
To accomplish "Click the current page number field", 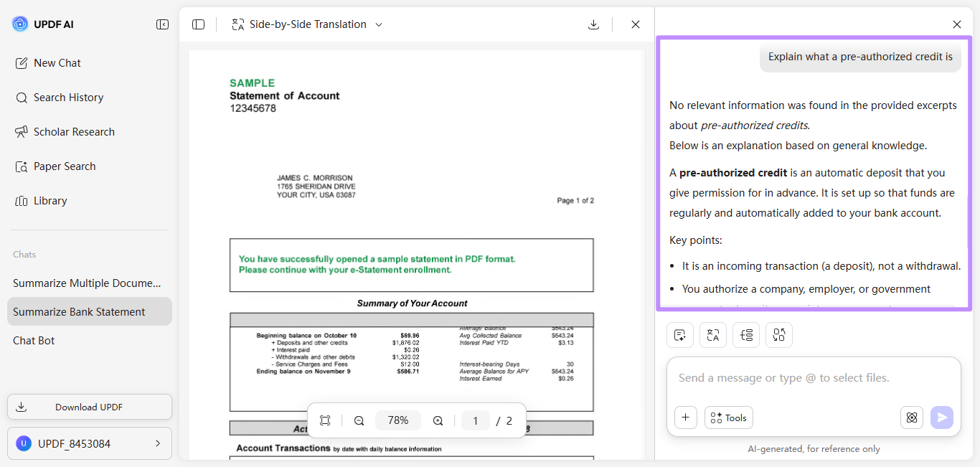I will (x=475, y=420).
